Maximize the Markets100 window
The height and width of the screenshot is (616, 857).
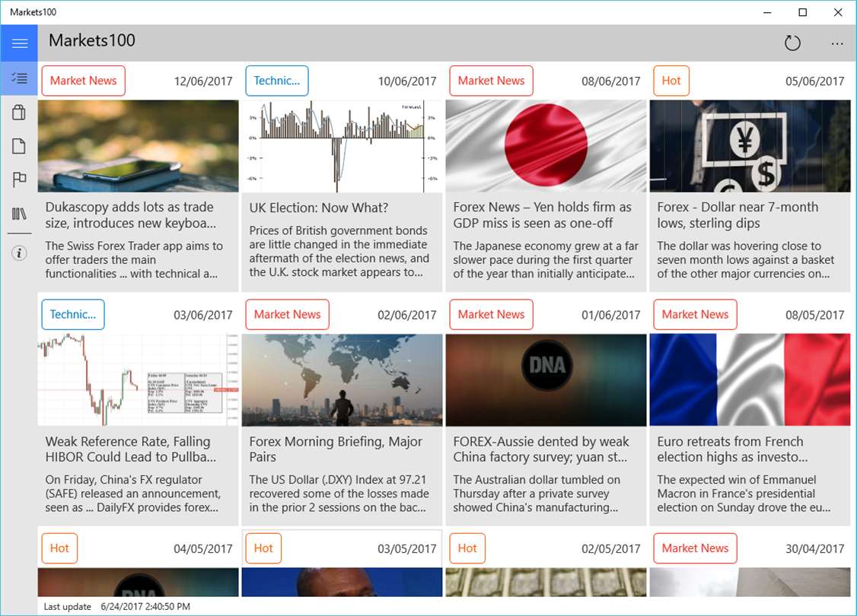[x=802, y=12]
